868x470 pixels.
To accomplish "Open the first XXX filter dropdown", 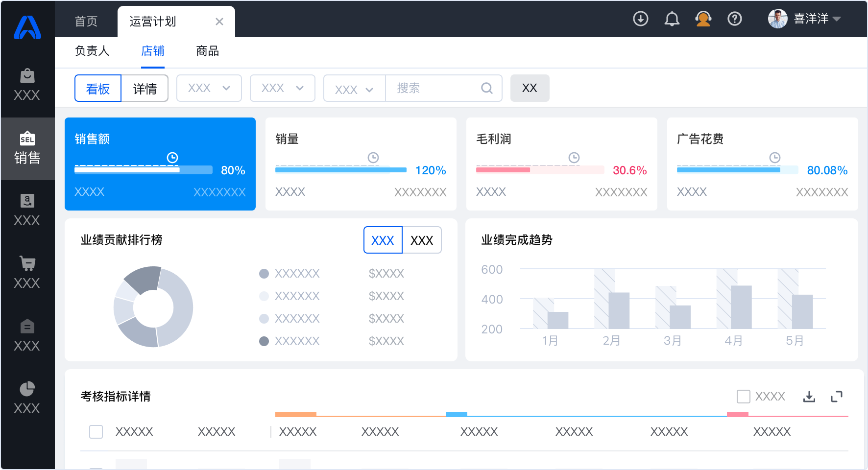I will (x=209, y=88).
